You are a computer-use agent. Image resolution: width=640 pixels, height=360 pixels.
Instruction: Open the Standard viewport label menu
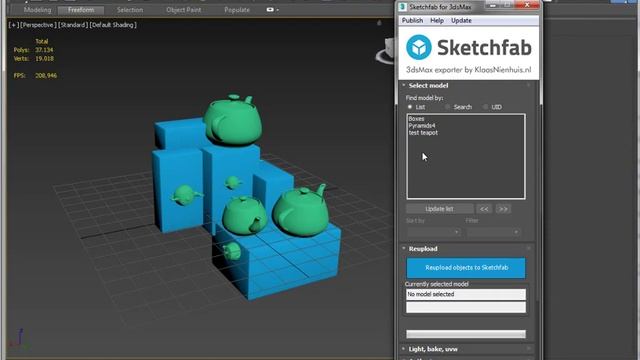click(73, 25)
